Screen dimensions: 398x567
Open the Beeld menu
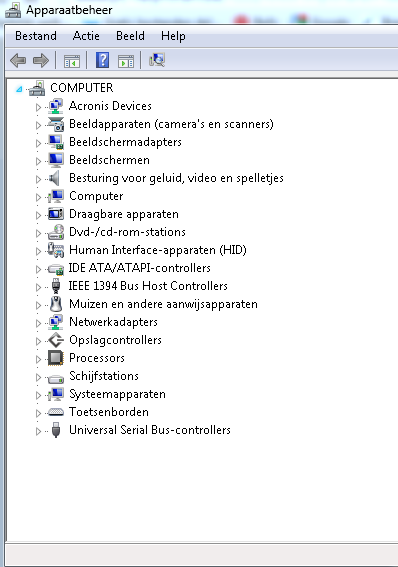tap(130, 36)
